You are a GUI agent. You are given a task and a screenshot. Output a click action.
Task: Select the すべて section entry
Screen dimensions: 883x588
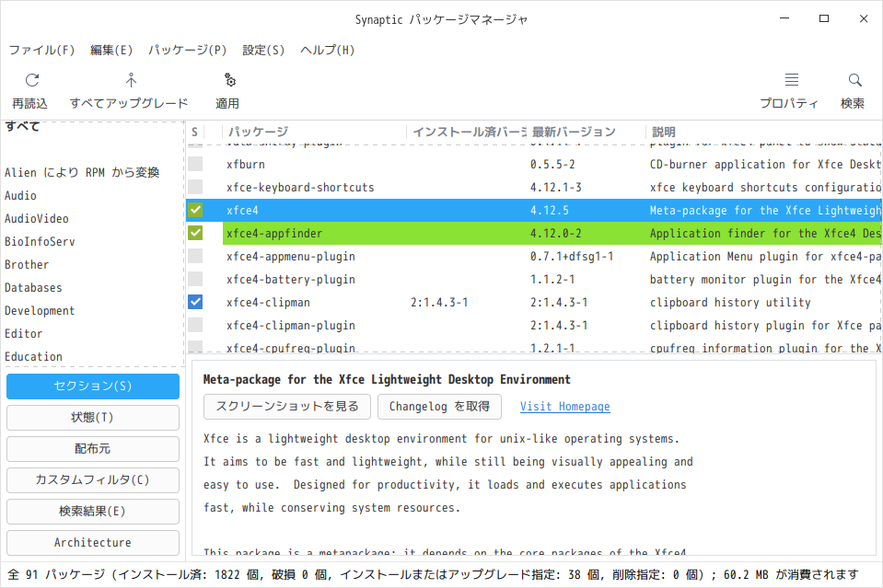[22, 127]
